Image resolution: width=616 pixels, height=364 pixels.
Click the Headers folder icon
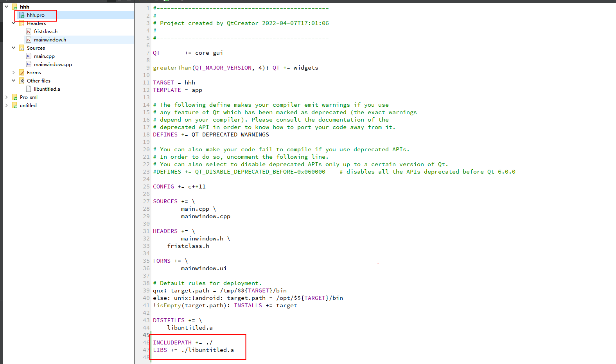tap(22, 23)
